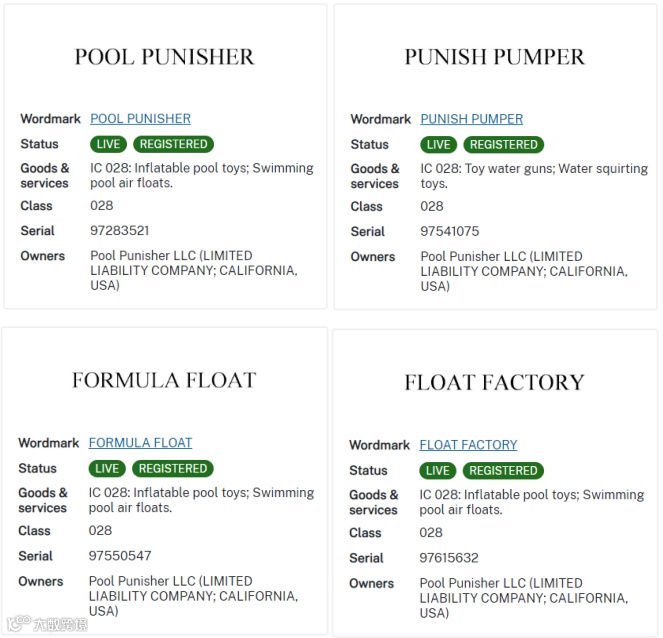Viewport: 663px width, 638px height.
Task: Open the PUNISH PUMPER wordmark link
Action: pos(471,119)
